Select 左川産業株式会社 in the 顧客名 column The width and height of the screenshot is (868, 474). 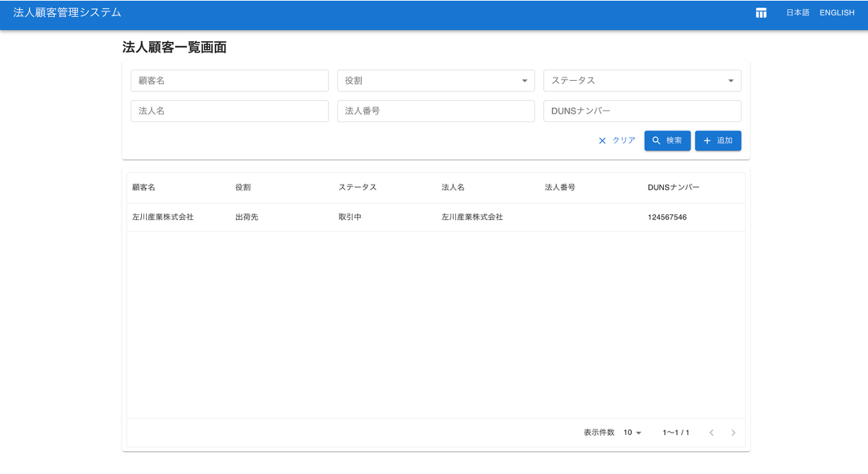(163, 217)
